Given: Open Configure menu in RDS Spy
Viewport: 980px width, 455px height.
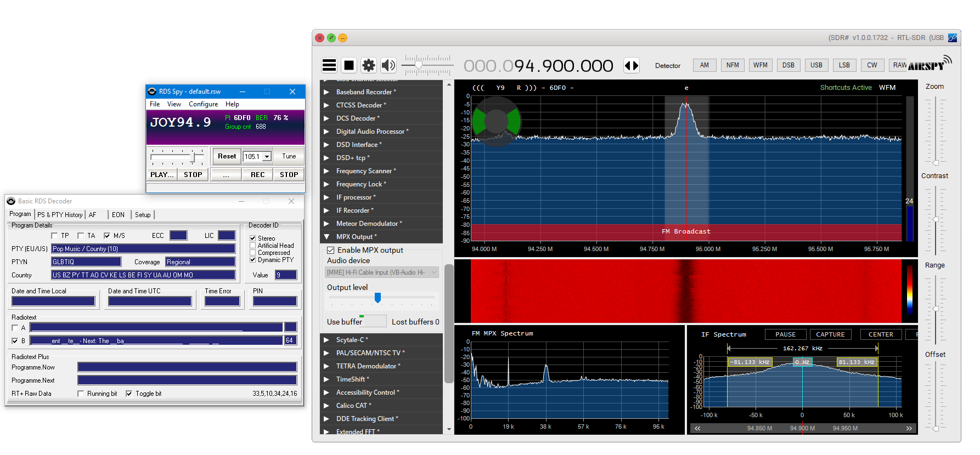Looking at the screenshot, I should click(x=203, y=104).
